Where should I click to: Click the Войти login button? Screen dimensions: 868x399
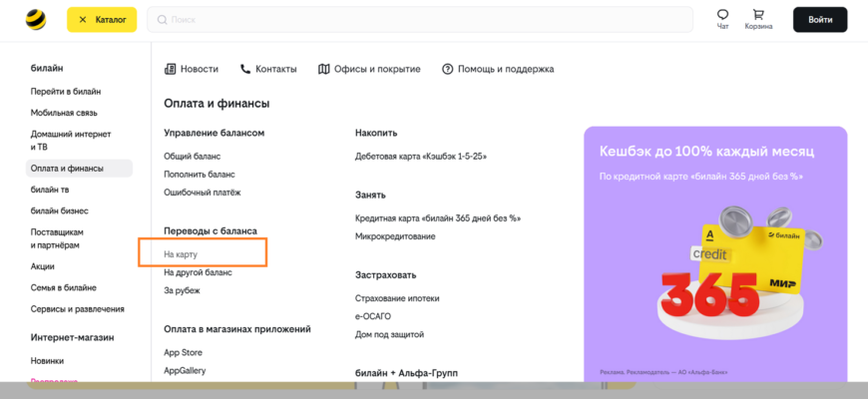(820, 20)
